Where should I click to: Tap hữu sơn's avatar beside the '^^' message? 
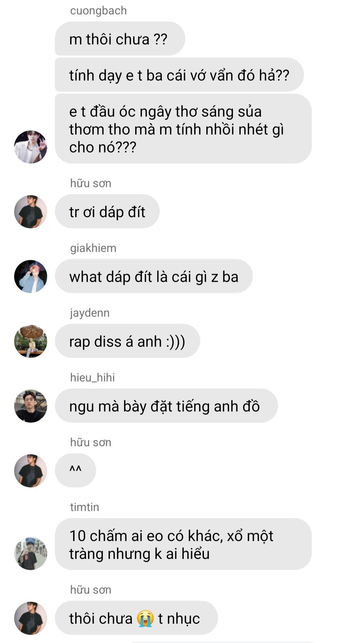[x=31, y=471]
